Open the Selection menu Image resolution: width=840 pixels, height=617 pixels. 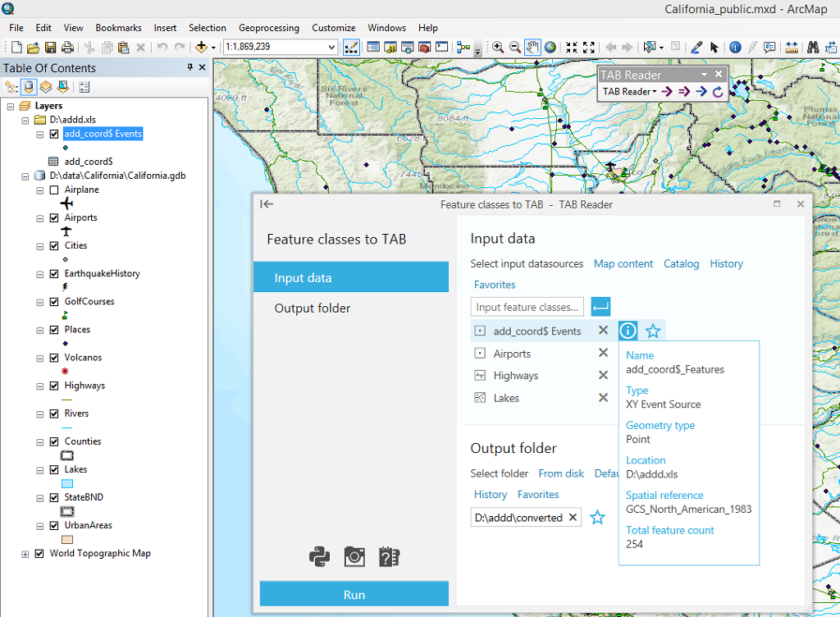click(x=208, y=28)
